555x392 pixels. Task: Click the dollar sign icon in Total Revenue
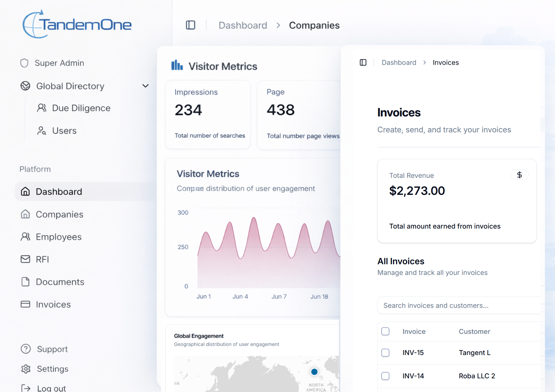tap(519, 175)
